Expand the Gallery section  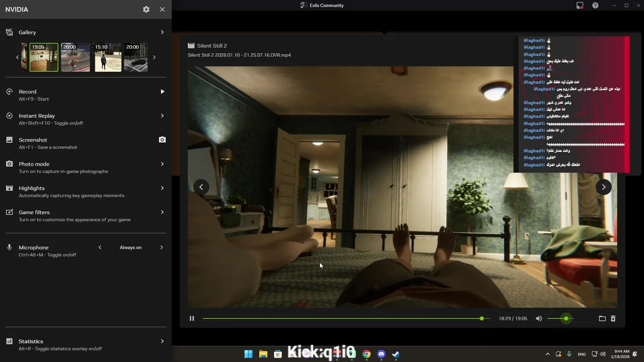pyautogui.click(x=162, y=32)
